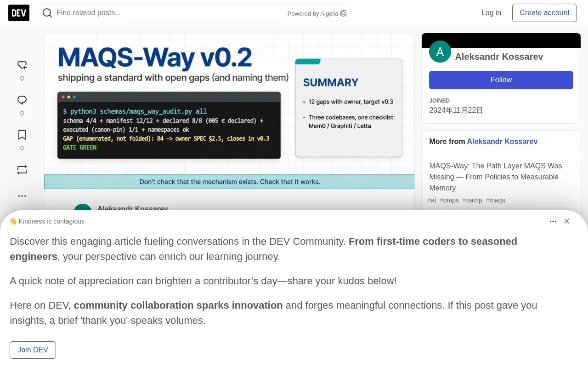
Task: Add a heart reaction to the post
Action: (22, 65)
